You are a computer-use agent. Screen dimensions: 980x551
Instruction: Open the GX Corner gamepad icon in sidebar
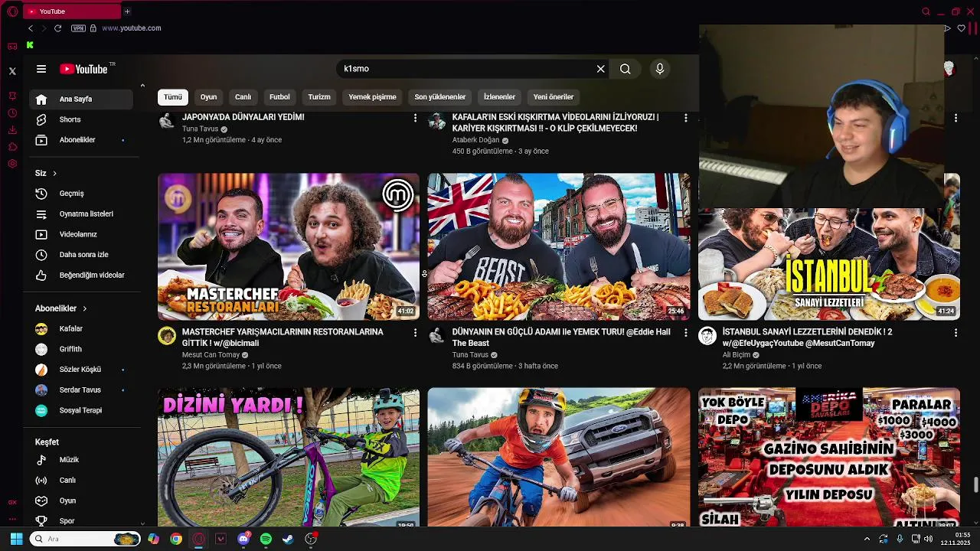pos(12,46)
